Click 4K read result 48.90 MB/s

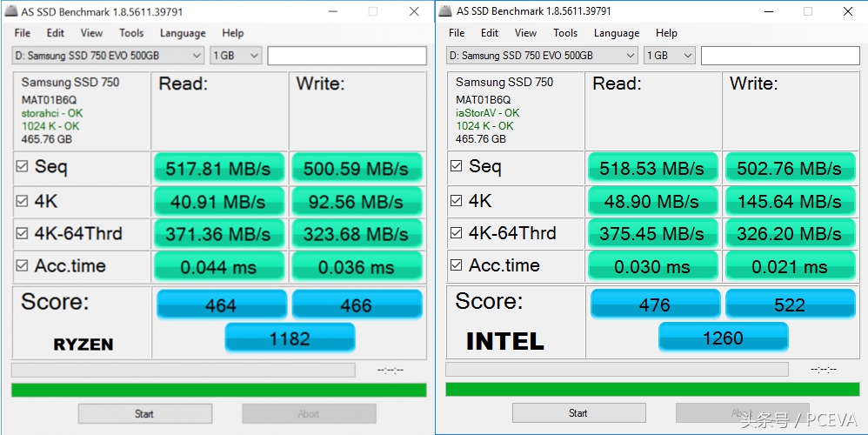[x=652, y=202]
